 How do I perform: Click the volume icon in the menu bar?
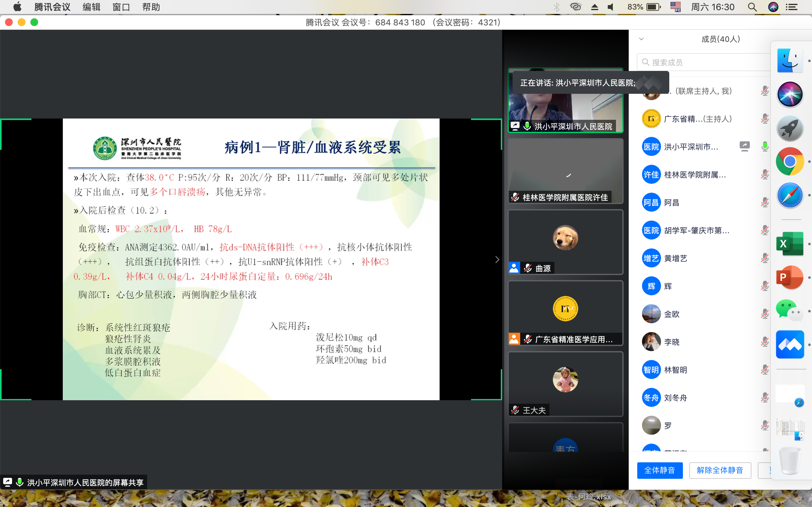[x=611, y=7]
